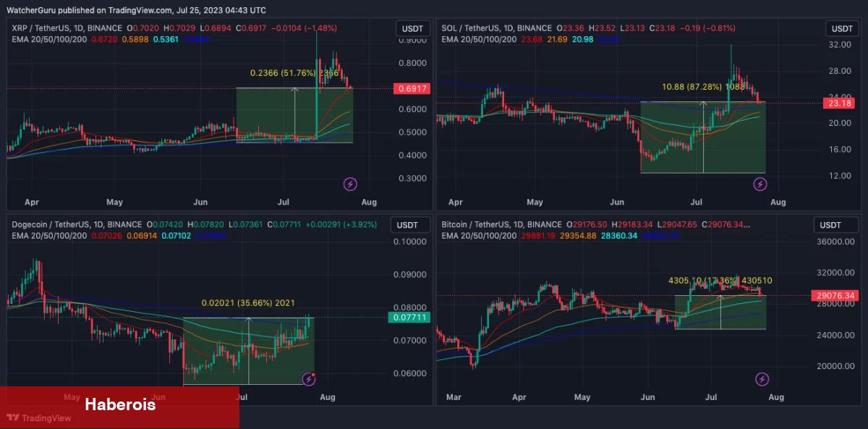The width and height of the screenshot is (868, 429).
Task: Click EMA 20/50/100/200 indicator label on XRP chart
Action: click(49, 38)
